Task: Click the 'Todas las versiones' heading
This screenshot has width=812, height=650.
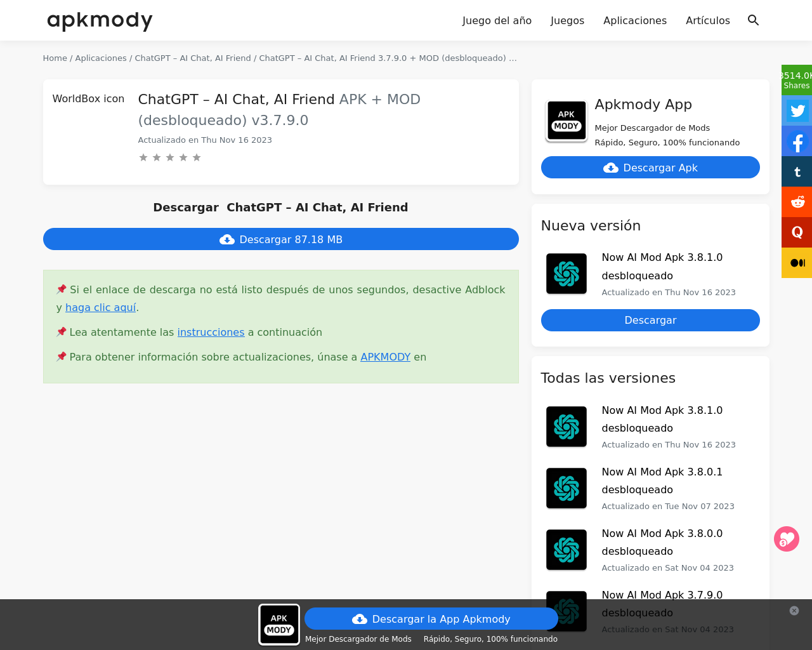Action: 608,378
